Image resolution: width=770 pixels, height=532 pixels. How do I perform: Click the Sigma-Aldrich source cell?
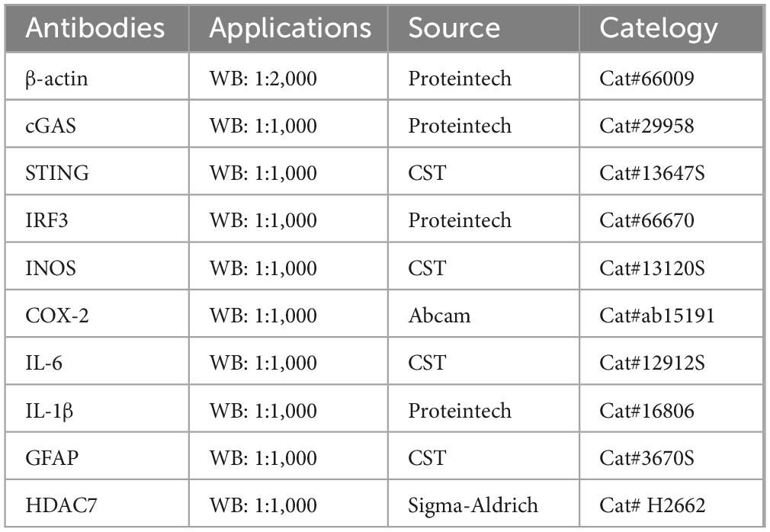coord(473,505)
